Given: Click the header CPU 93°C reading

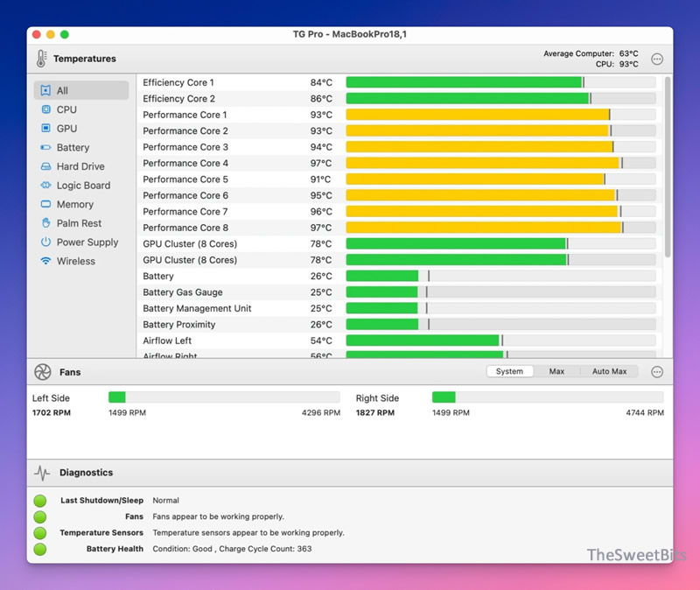Looking at the screenshot, I should (x=617, y=64).
